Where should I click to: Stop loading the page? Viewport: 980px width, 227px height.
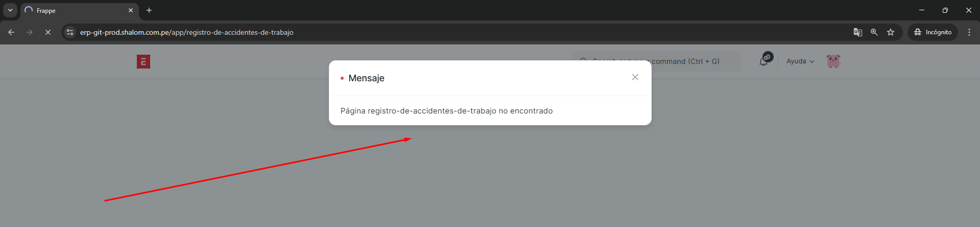(47, 32)
